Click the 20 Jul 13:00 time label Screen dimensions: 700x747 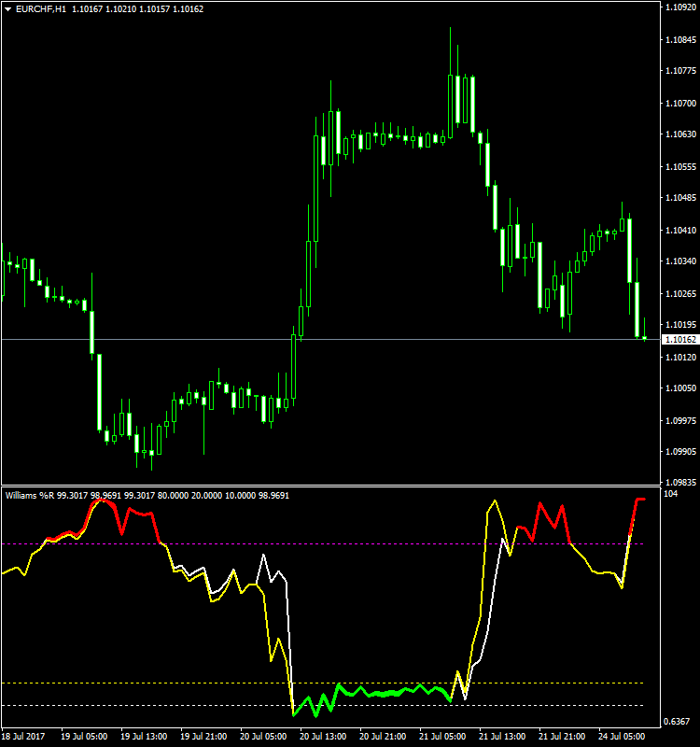pos(323,737)
